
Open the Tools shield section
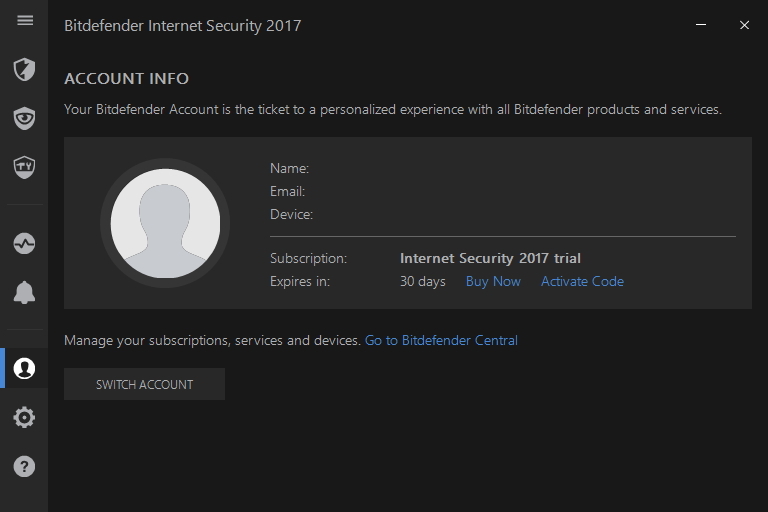[24, 167]
